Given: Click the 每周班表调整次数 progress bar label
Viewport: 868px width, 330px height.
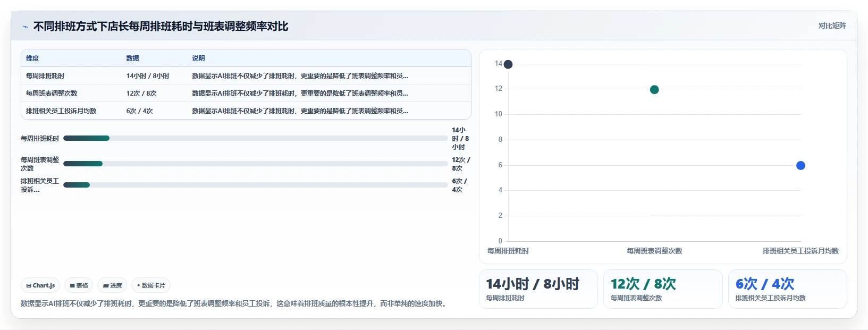Looking at the screenshot, I should pyautogui.click(x=40, y=164).
